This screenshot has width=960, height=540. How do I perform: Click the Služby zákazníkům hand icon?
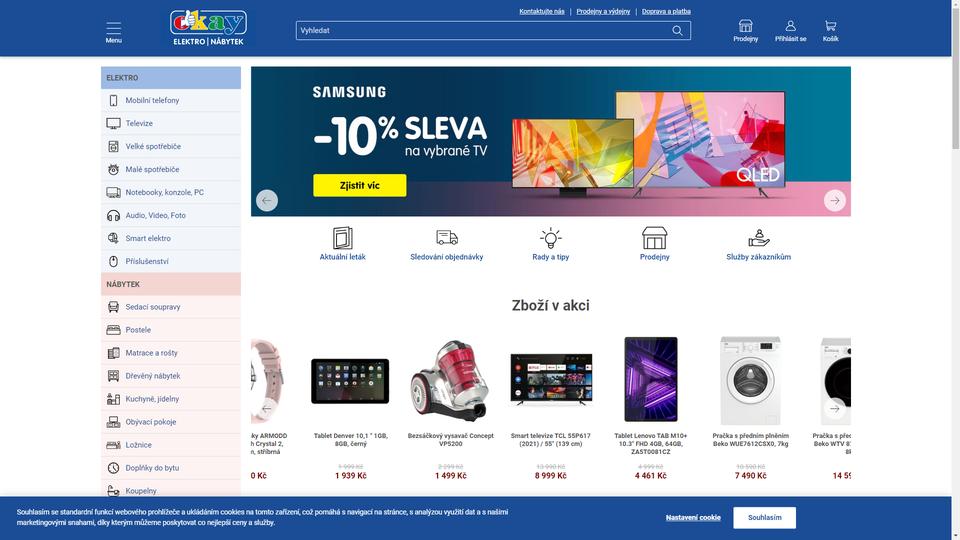tap(759, 238)
